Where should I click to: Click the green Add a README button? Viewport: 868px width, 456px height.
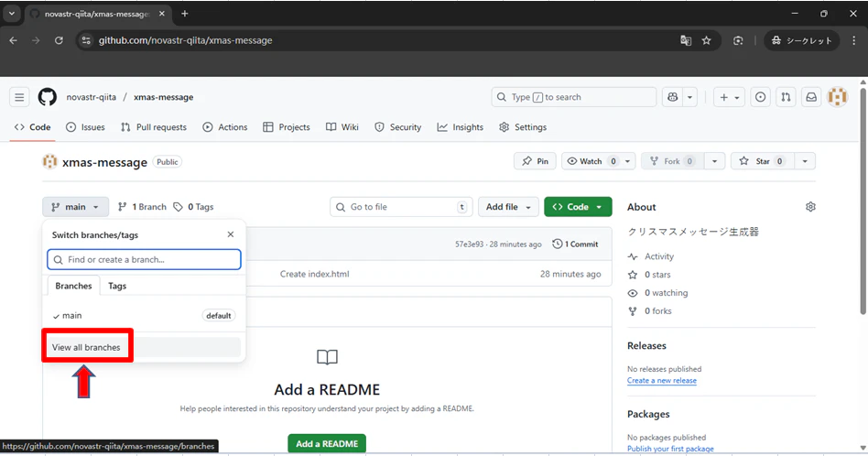click(327, 444)
